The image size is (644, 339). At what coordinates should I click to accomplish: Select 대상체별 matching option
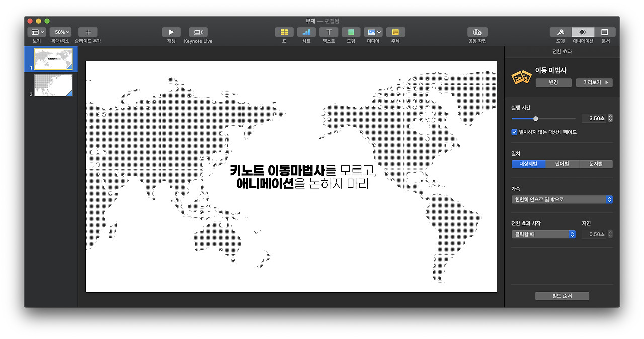tap(528, 164)
